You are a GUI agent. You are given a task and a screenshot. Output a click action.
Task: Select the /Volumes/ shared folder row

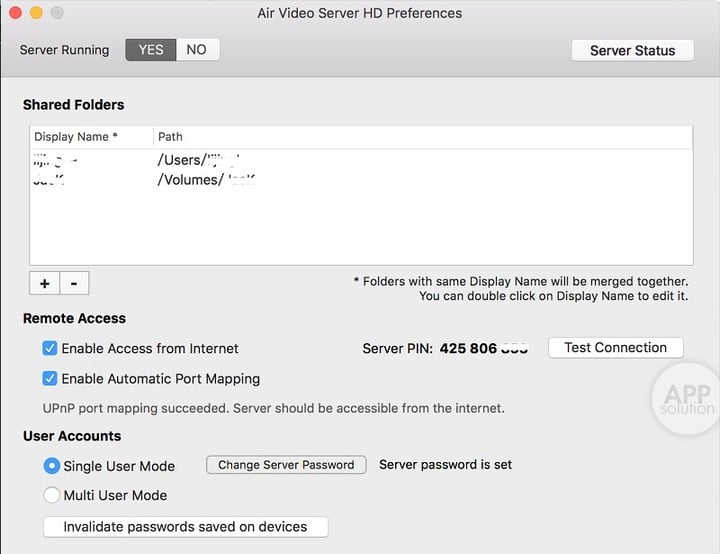tap(361, 180)
